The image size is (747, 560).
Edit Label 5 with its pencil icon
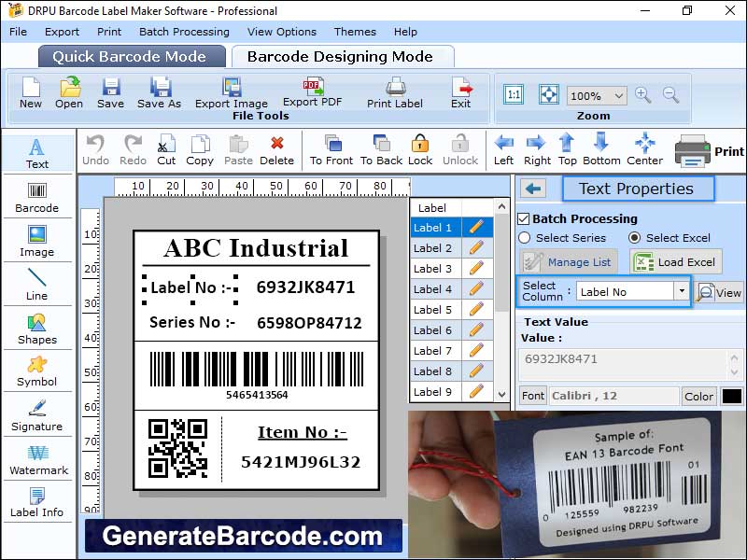[476, 310]
